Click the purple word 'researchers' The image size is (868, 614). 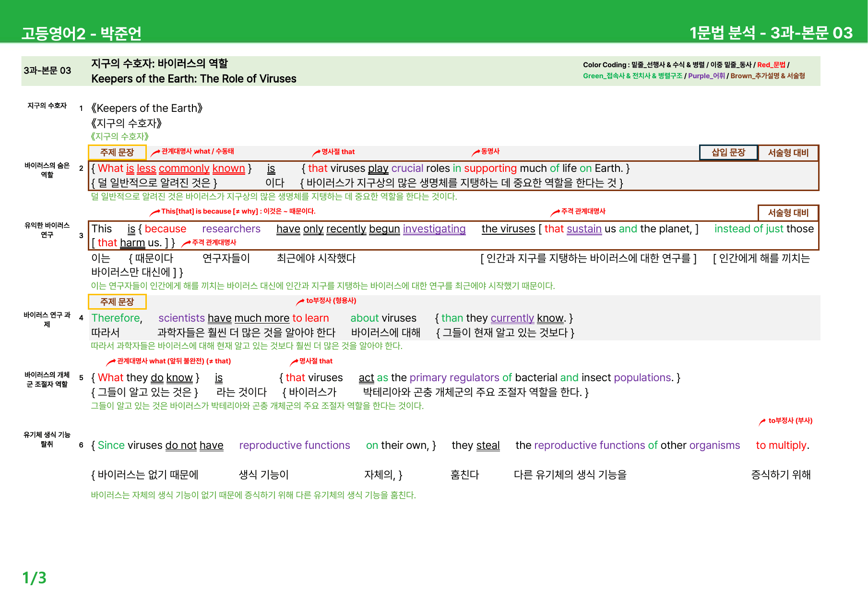tap(231, 229)
